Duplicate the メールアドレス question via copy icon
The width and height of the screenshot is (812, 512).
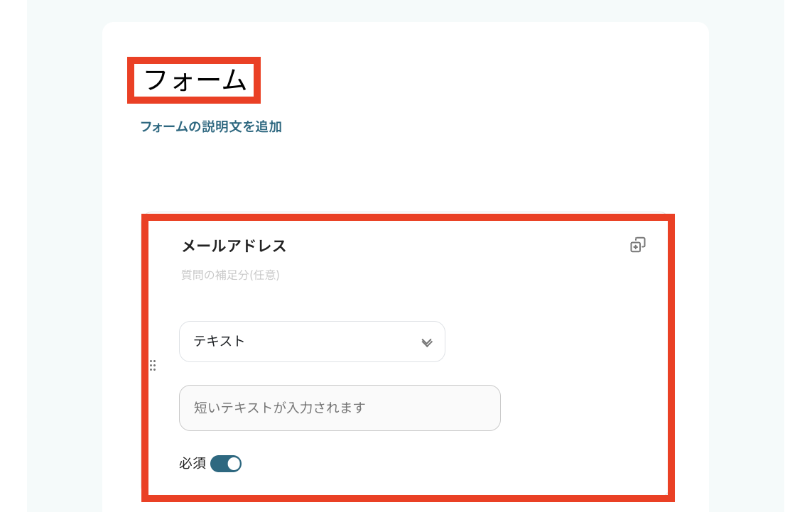[637, 245]
